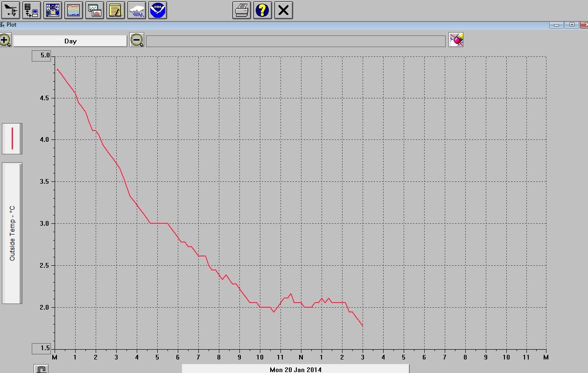Open the strip charts windows icon
Image resolution: width=588 pixels, height=373 pixels.
tap(95, 10)
